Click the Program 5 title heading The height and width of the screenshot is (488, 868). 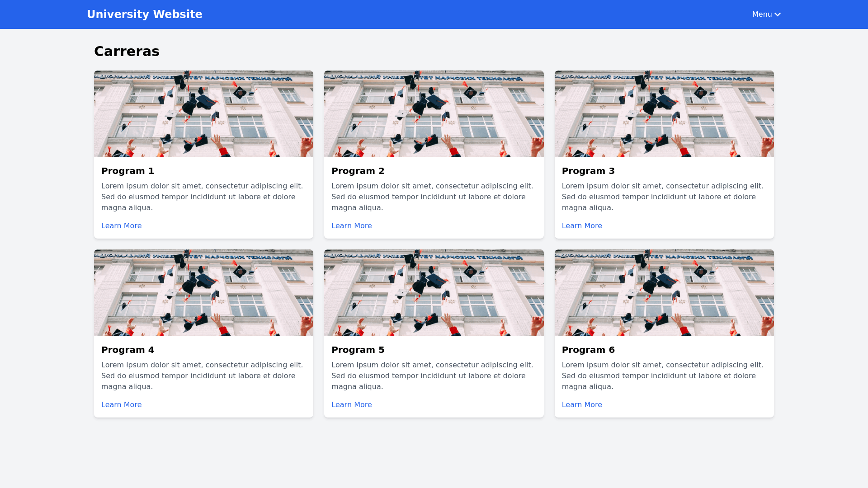coord(358,350)
